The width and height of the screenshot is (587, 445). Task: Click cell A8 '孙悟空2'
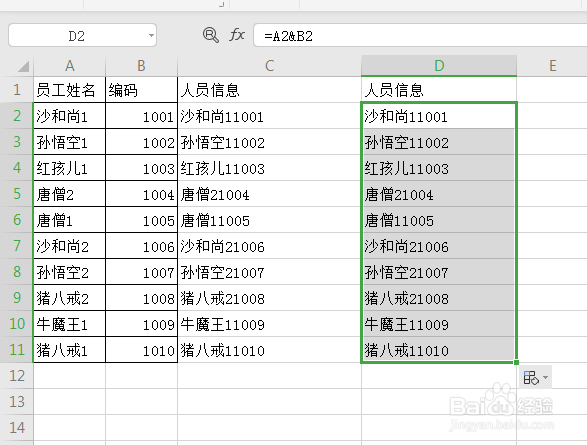tap(70, 272)
